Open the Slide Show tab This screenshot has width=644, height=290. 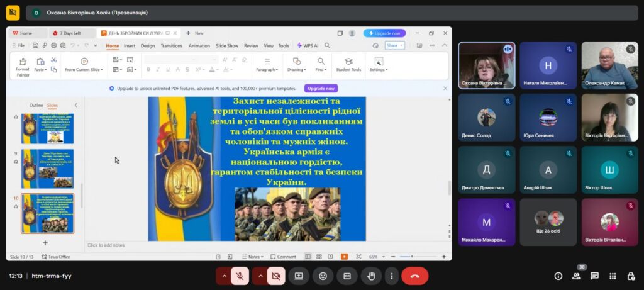click(x=227, y=45)
